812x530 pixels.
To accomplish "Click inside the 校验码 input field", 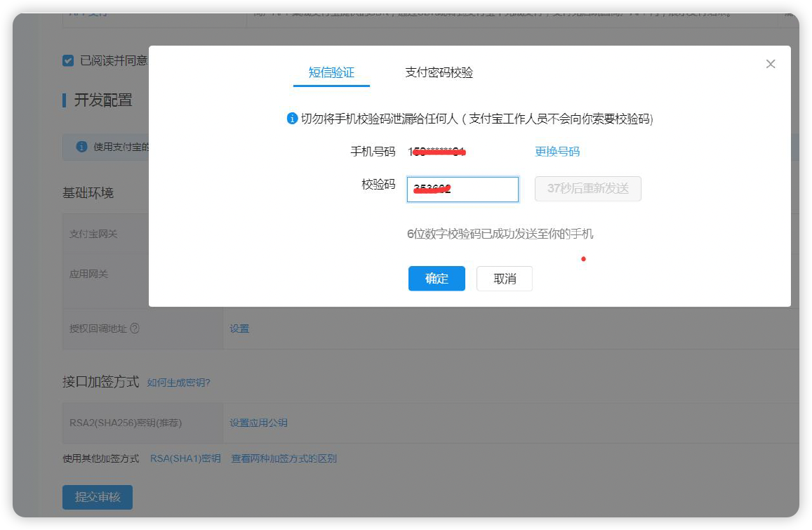I will [462, 189].
